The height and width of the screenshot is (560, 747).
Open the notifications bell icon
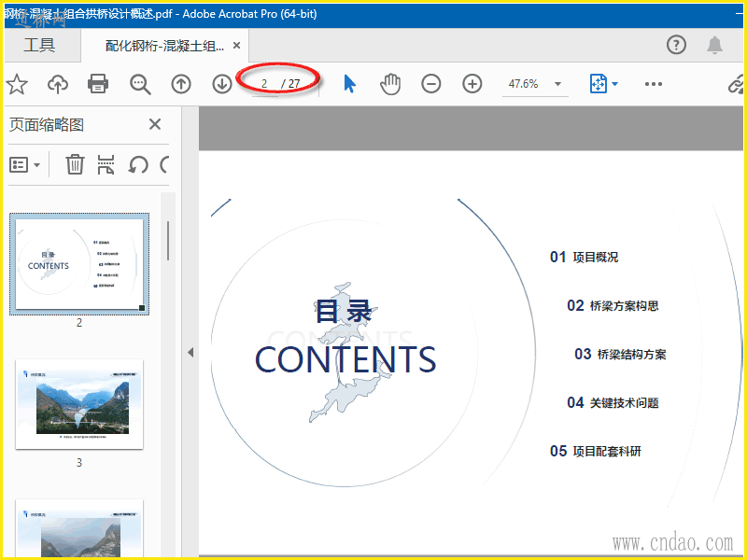714,45
